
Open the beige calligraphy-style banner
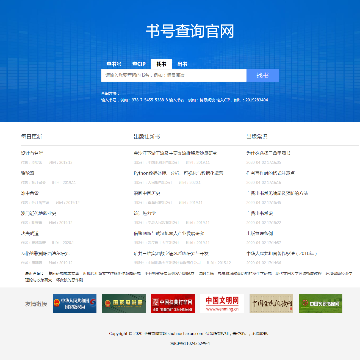271,303
